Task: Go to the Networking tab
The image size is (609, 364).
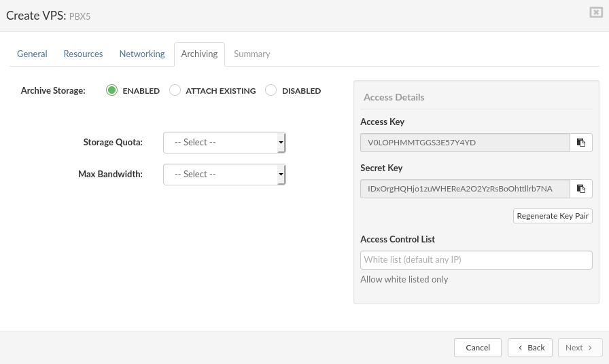Action: point(142,54)
